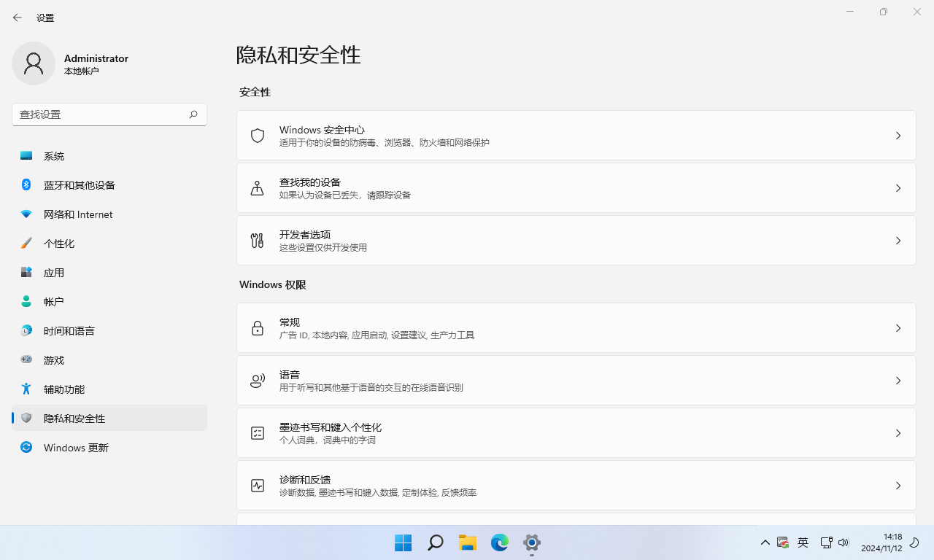
Task: Click the gamepad icon for 游戏
Action: click(26, 359)
